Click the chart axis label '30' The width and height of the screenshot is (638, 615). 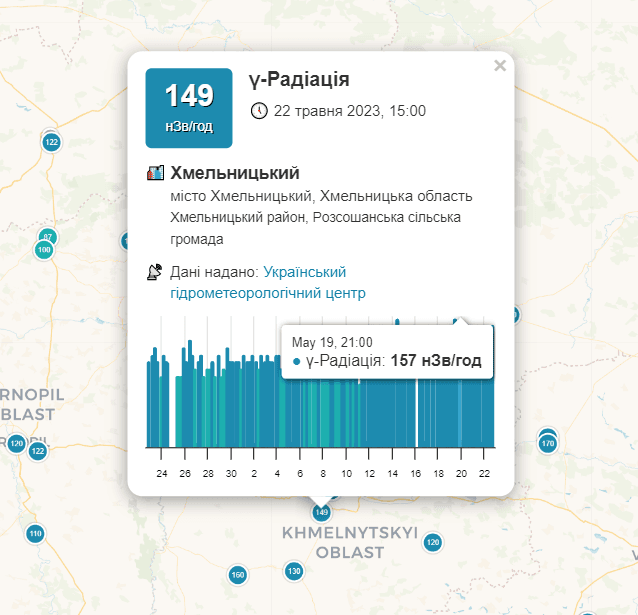coord(231,473)
